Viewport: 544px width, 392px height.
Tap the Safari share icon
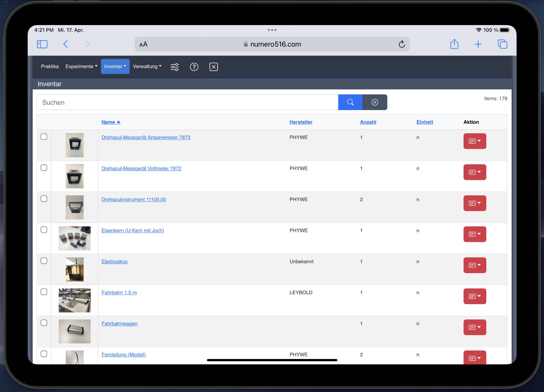454,44
